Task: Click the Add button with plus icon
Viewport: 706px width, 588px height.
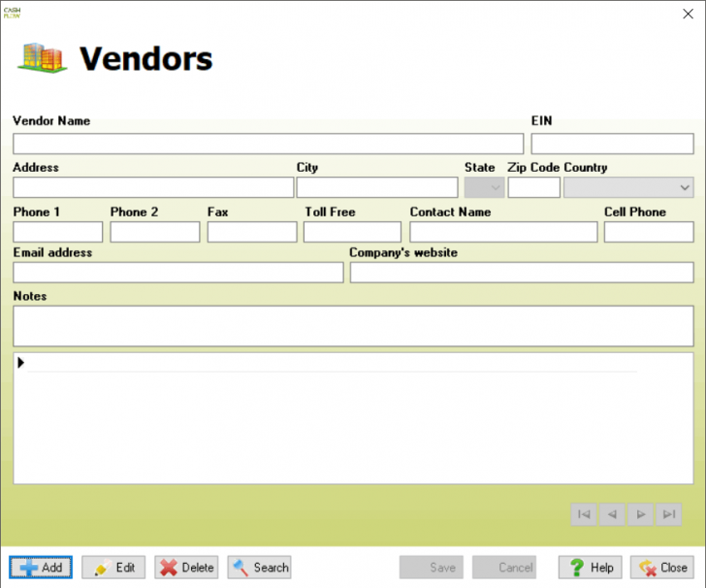Action: pyautogui.click(x=41, y=568)
